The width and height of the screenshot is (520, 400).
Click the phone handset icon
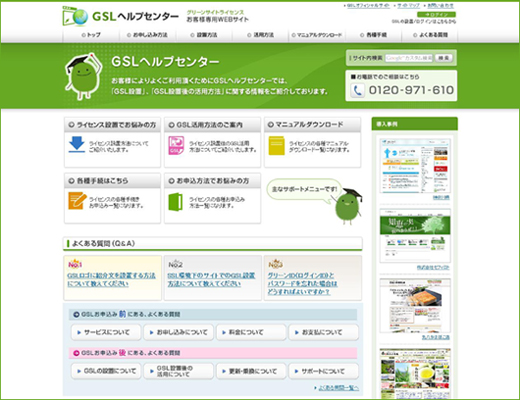pos(357,90)
